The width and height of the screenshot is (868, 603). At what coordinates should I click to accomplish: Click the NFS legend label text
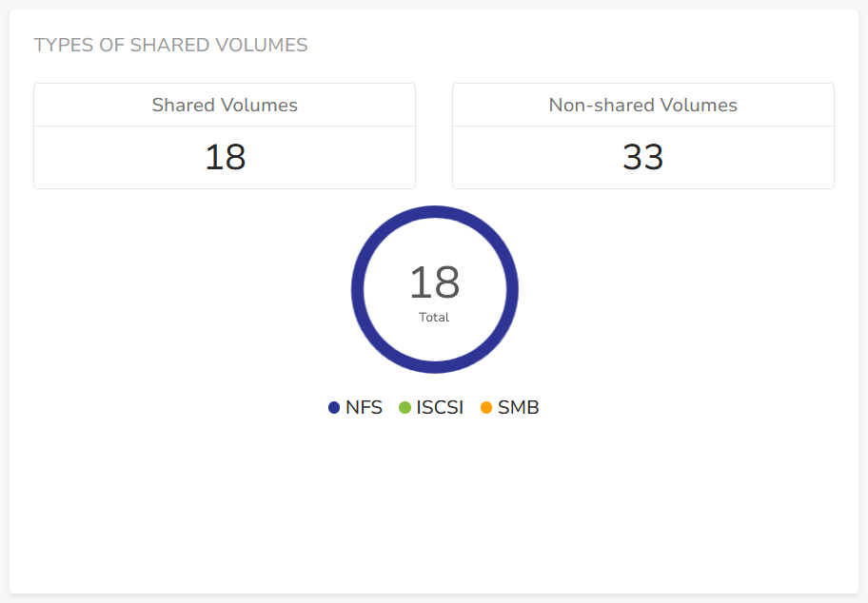(x=364, y=408)
